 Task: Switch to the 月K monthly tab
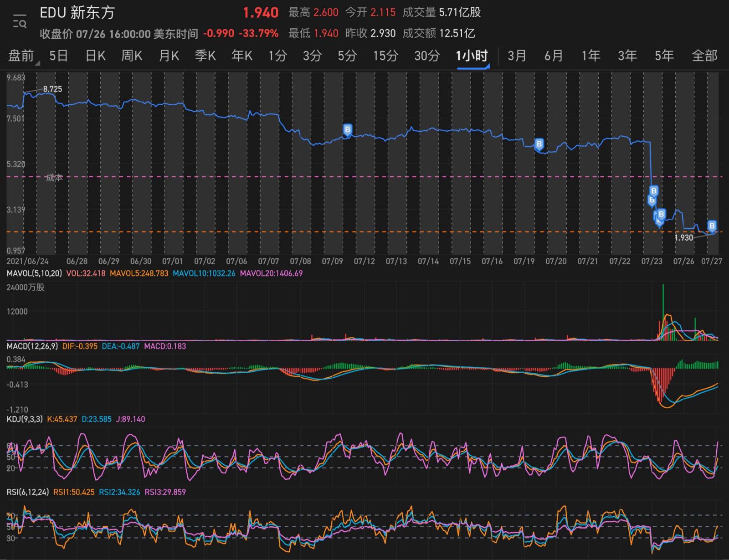pos(169,56)
